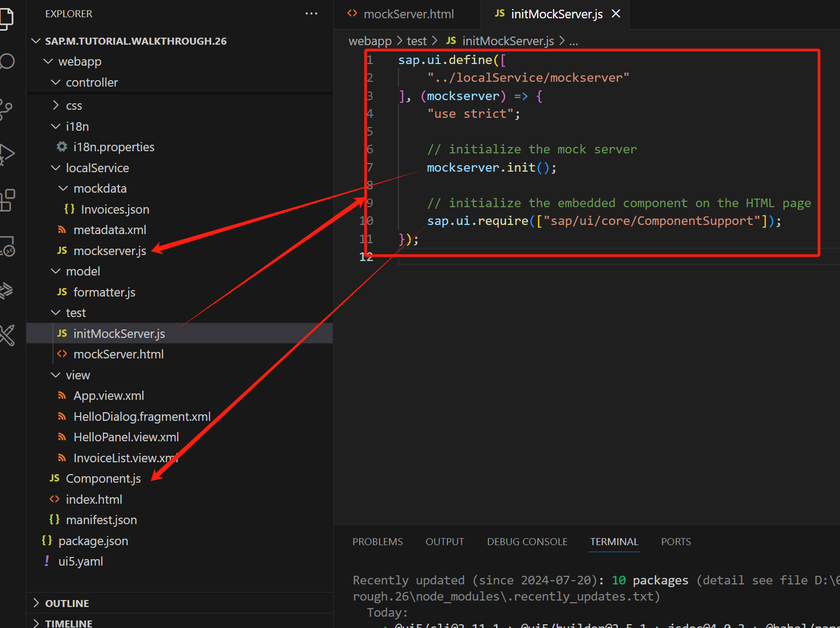Open the DEBUG CONSOLE panel tab
The width and height of the screenshot is (840, 628).
click(527, 541)
